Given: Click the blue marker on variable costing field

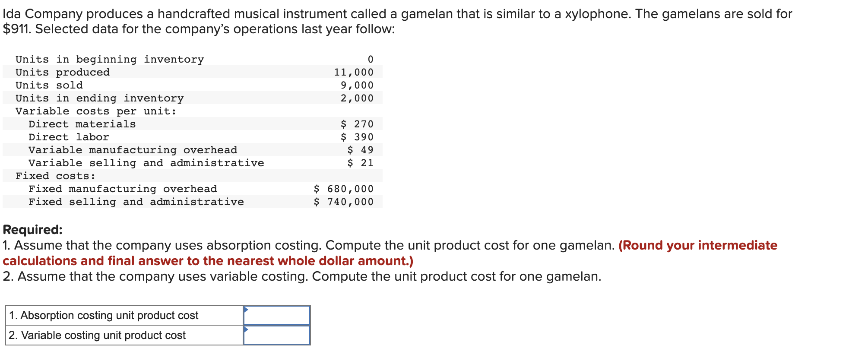Looking at the screenshot, I should (x=246, y=329).
